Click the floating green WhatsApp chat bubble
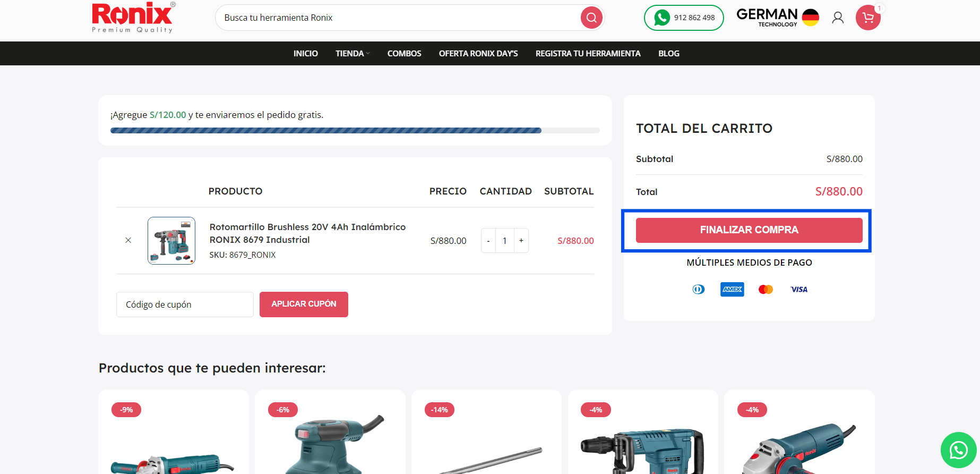Image resolution: width=980 pixels, height=474 pixels. [958, 450]
